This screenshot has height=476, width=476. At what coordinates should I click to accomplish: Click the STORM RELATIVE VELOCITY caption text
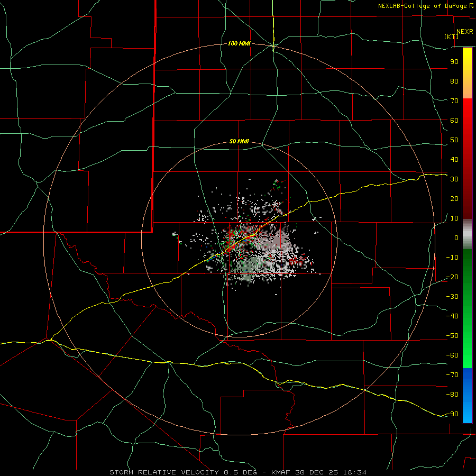tap(164, 472)
